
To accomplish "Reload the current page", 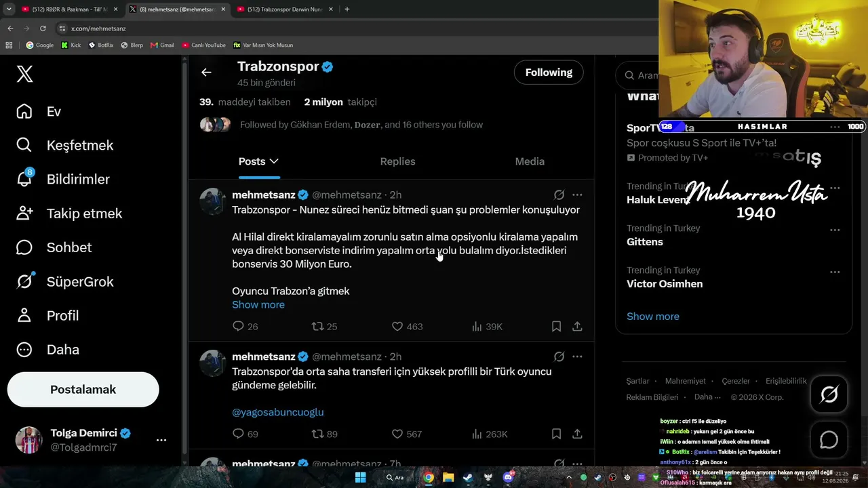I will (x=43, y=28).
